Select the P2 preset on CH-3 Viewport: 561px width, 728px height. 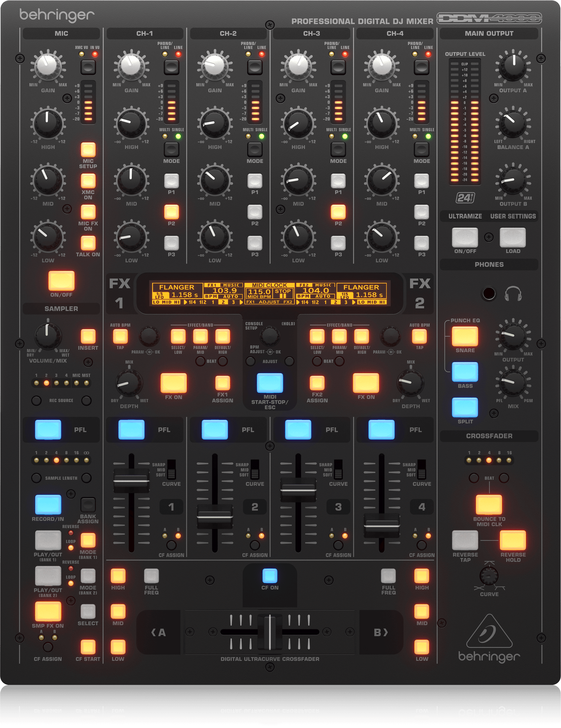[x=338, y=212]
